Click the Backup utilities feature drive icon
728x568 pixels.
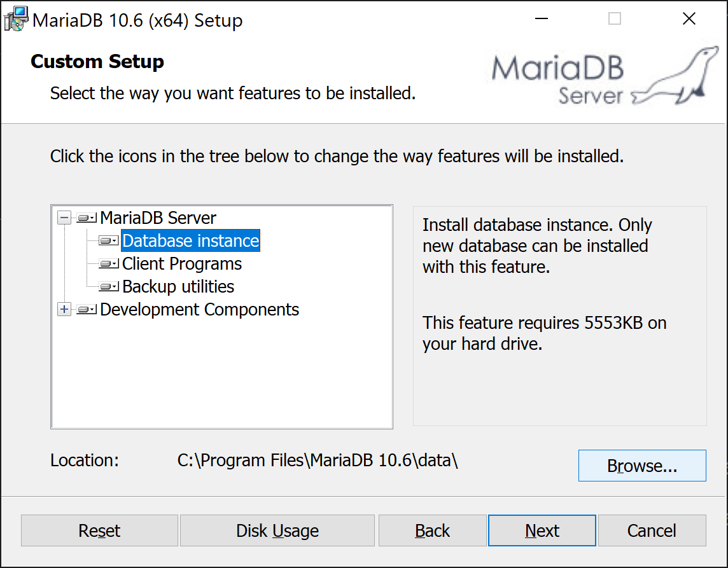[x=109, y=287]
